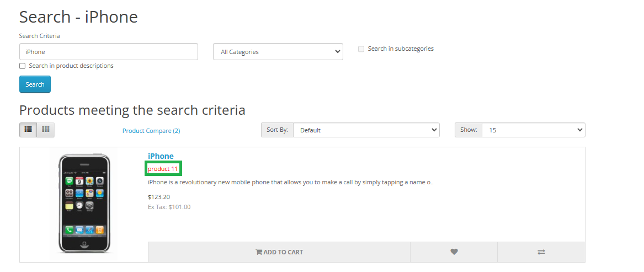
Task: Open the Product Compare (2) link
Action: click(x=151, y=131)
